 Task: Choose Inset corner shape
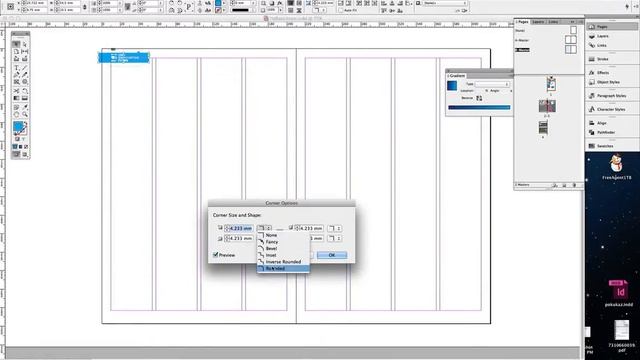tap(283, 255)
